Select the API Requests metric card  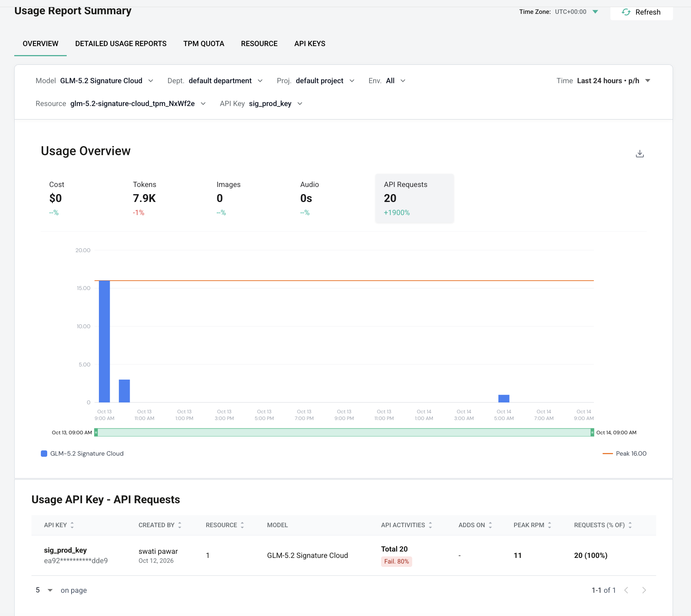tap(414, 199)
